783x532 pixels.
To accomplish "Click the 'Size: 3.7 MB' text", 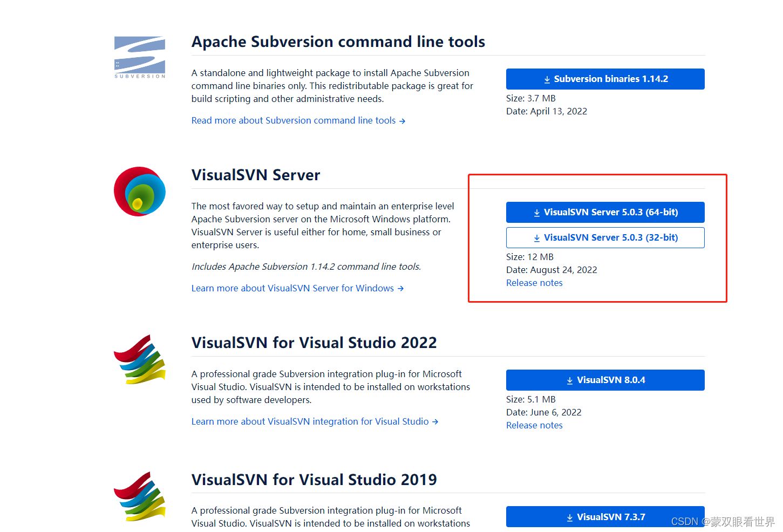I will click(531, 98).
